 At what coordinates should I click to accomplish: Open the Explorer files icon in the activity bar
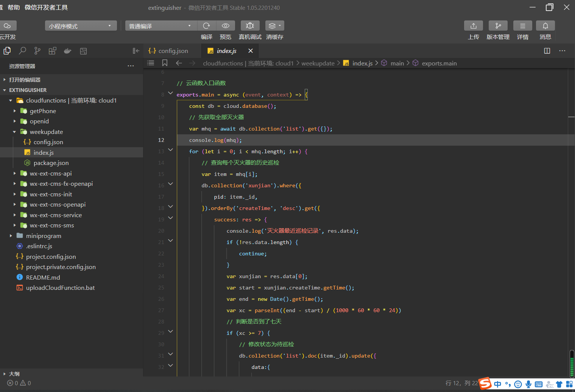click(x=7, y=51)
